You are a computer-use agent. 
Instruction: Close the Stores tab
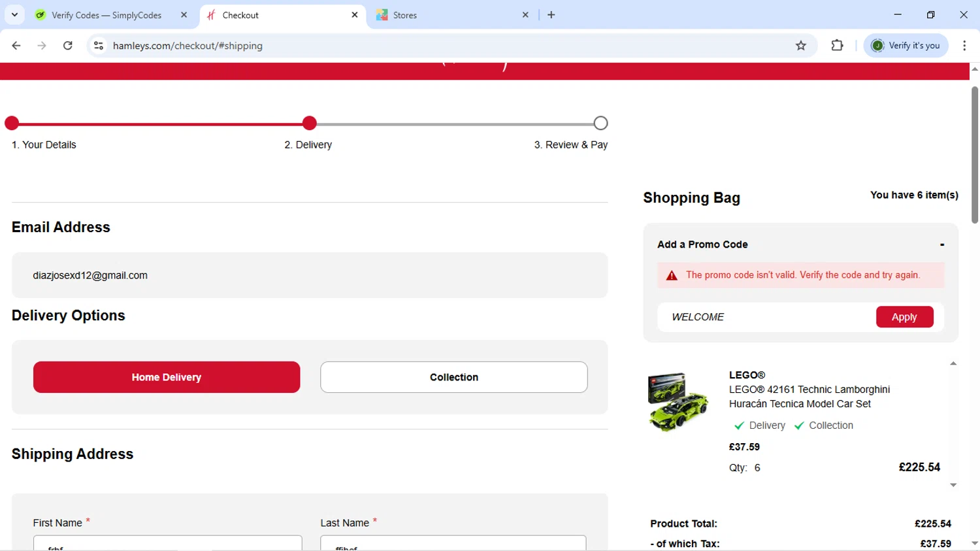[x=525, y=15]
